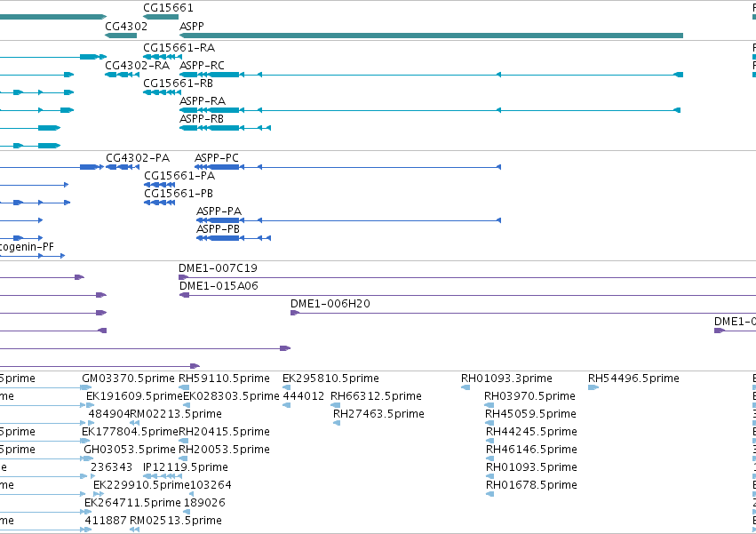Select the 484904 EST label

click(109, 414)
